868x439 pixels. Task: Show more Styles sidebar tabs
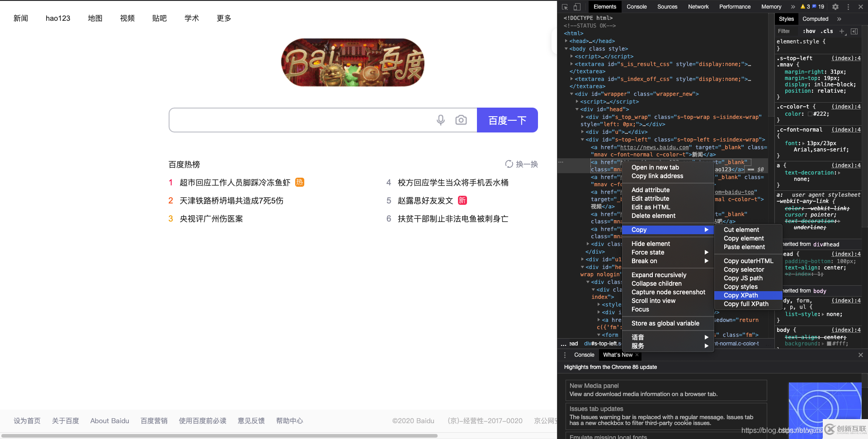[839, 19]
